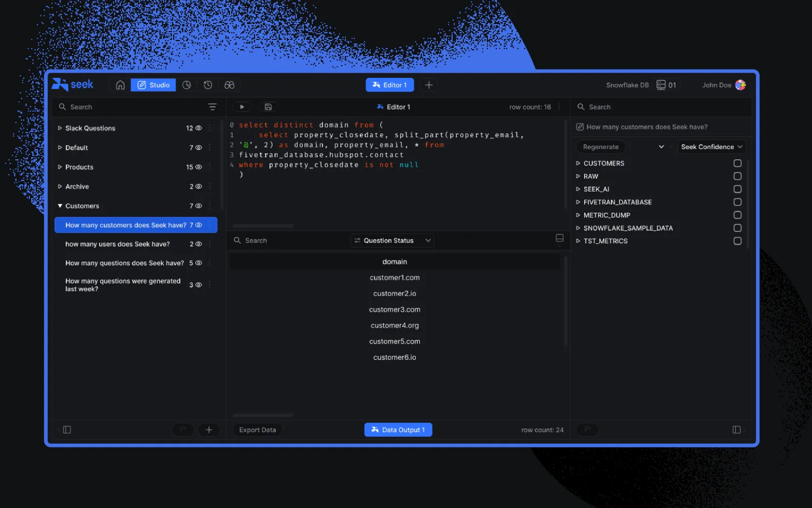Open options for Slack Questions folder
This screenshot has width=812, height=508.
click(x=210, y=128)
